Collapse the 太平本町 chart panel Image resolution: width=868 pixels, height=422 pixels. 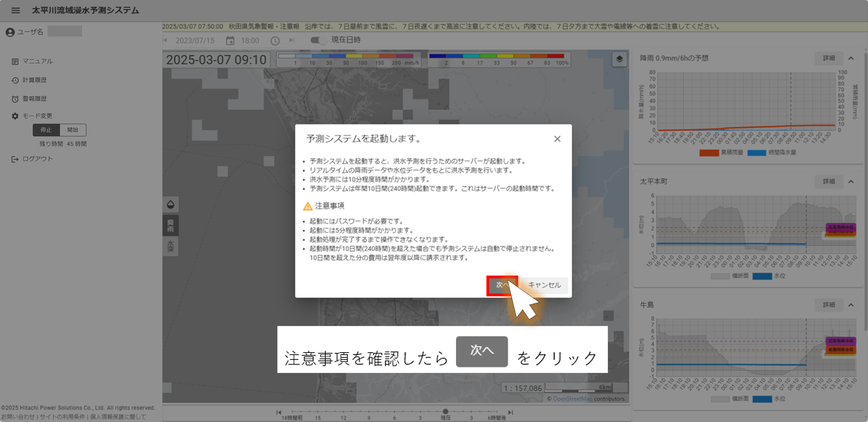[851, 182]
